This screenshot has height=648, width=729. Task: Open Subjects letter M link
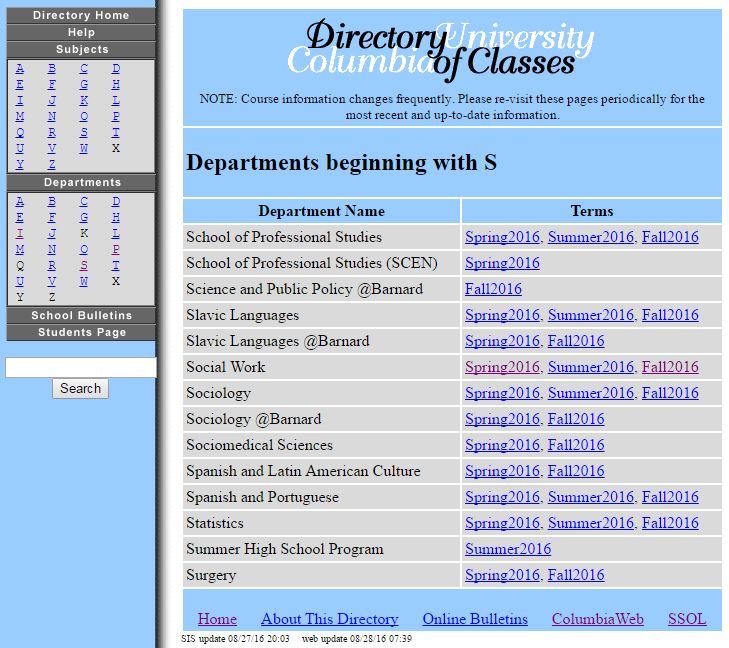[x=20, y=116]
